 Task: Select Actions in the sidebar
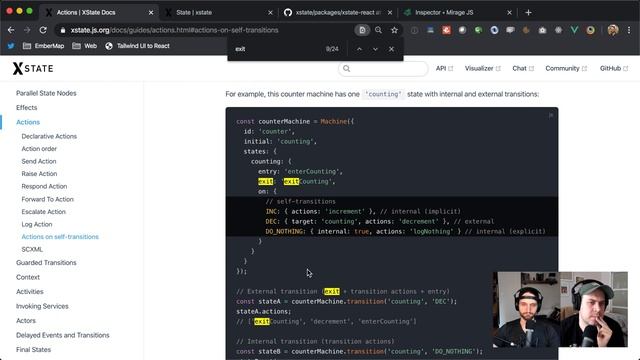[x=28, y=122]
